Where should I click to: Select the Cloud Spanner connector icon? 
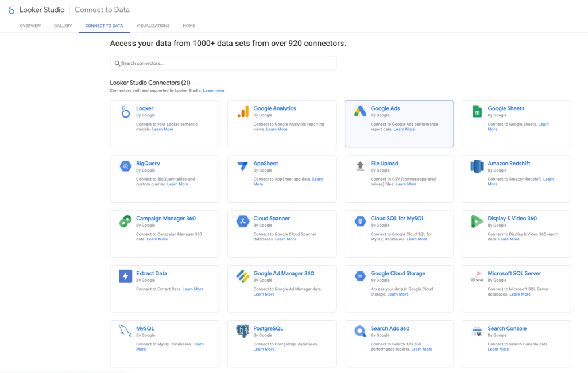[243, 221]
